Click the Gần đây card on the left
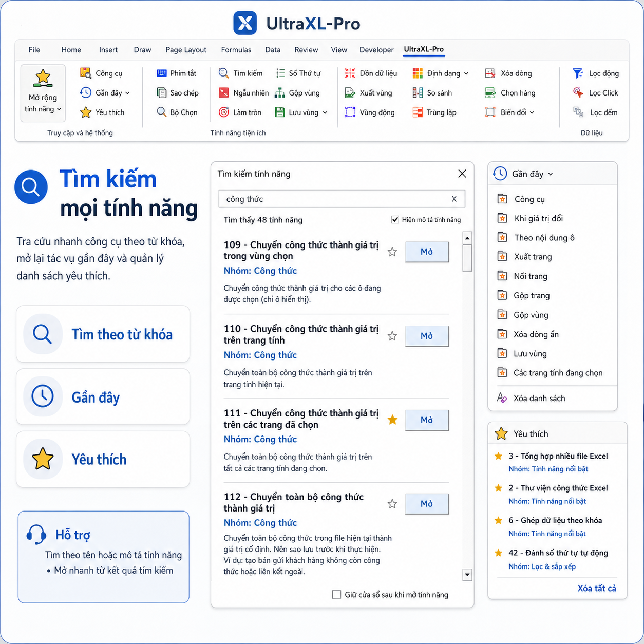Image resolution: width=644 pixels, height=644 pixels. click(x=103, y=396)
